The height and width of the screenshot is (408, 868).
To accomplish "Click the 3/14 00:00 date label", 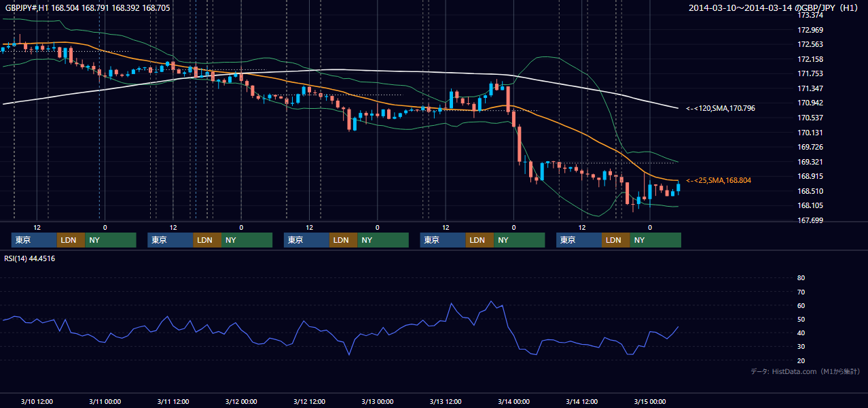I will pos(513,401).
